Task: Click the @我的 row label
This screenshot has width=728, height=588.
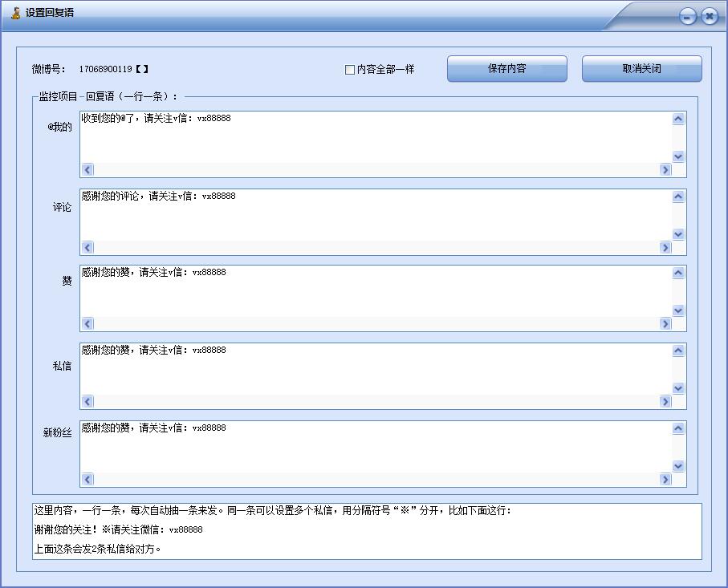Action: [x=60, y=127]
